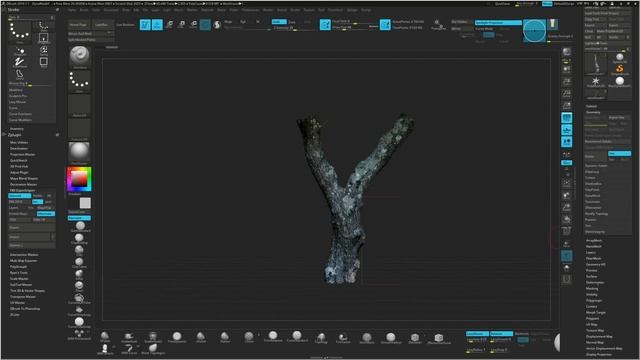Toggle the Zsub button
The image size is (640, 360).
pos(292,22)
